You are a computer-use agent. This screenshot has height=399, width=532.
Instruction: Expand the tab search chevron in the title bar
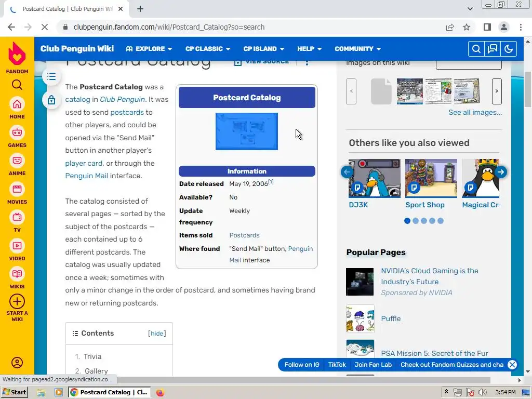[470, 9]
